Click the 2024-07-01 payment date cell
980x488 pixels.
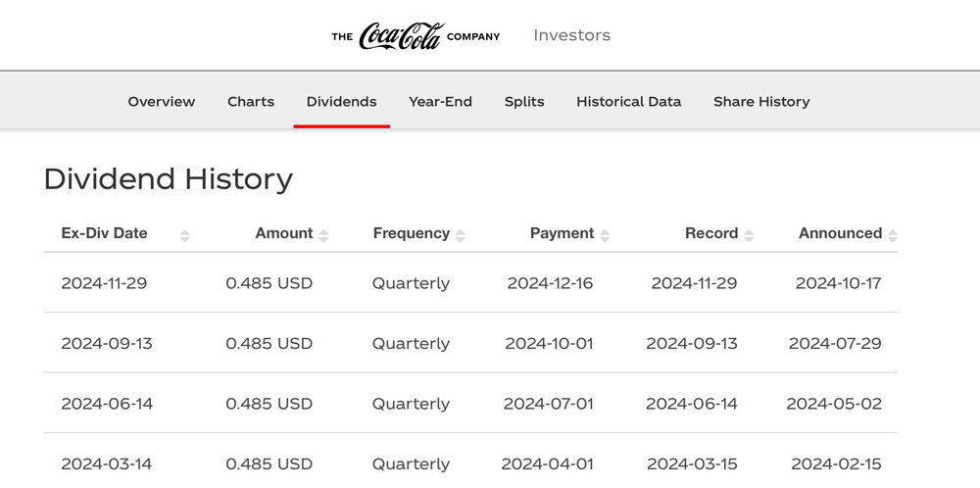click(549, 404)
